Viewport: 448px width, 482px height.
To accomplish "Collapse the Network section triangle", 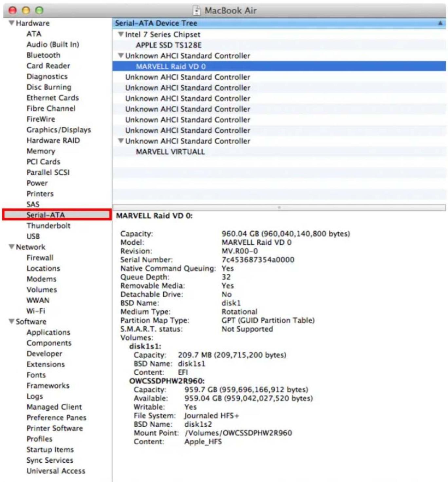I will pos(11,247).
